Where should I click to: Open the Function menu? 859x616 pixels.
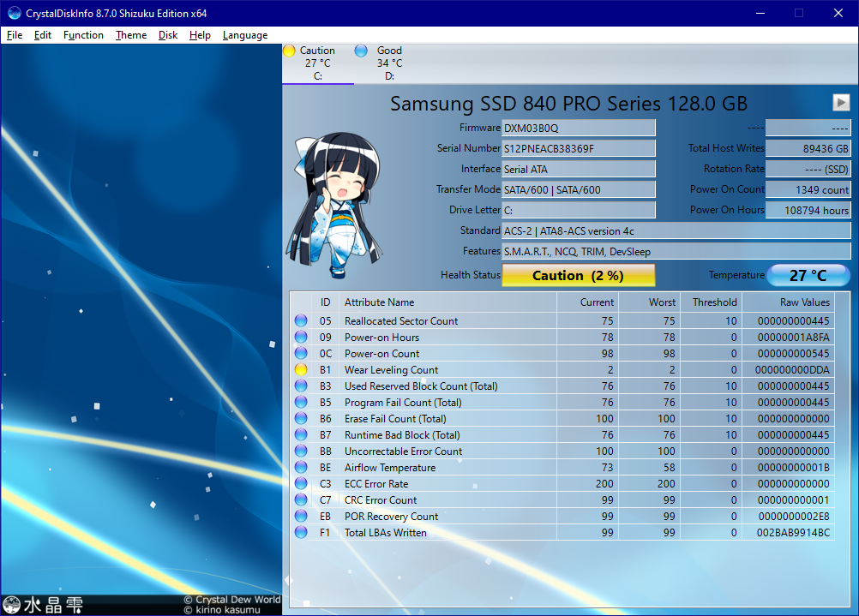click(83, 35)
